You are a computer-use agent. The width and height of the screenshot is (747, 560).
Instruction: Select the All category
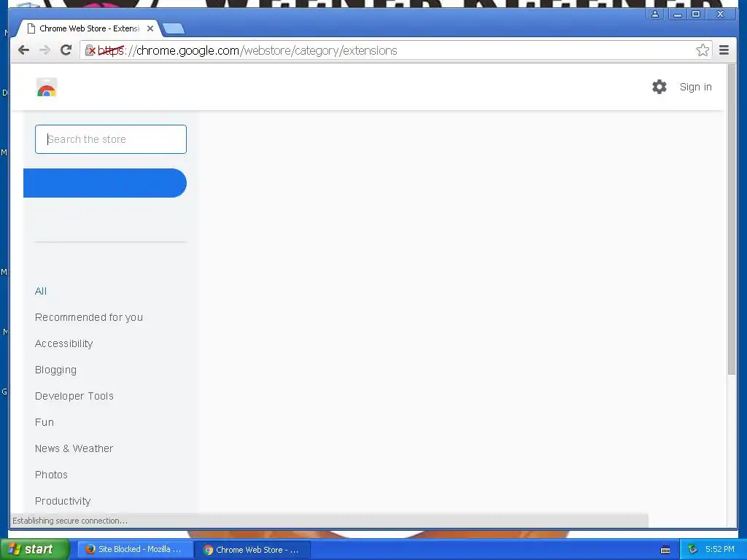[41, 291]
